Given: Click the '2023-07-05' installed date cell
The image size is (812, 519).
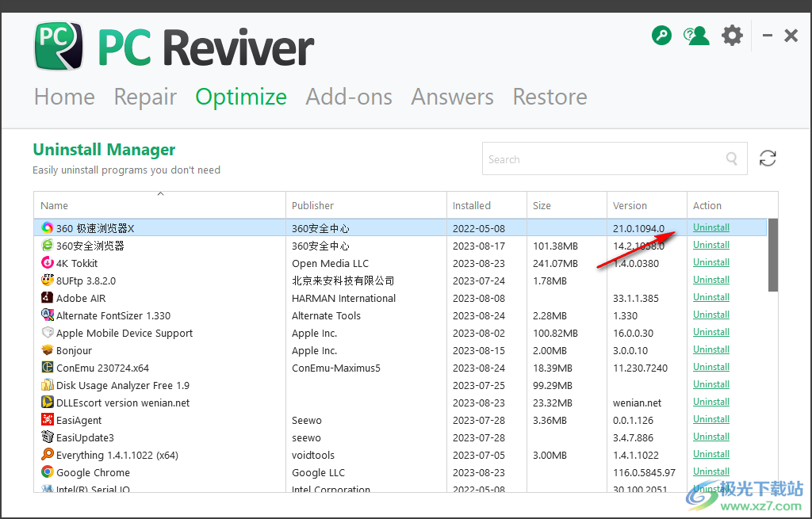Looking at the screenshot, I should pos(478,456).
